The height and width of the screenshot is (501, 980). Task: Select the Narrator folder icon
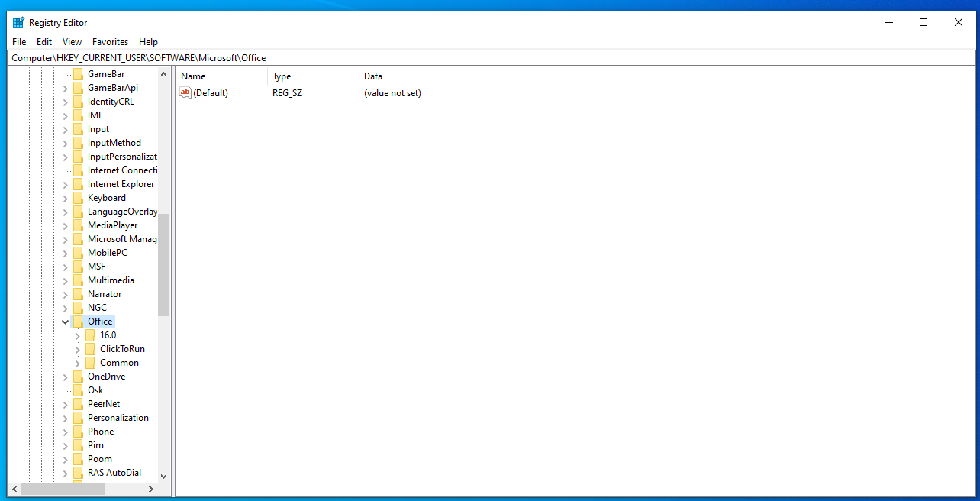tap(78, 294)
